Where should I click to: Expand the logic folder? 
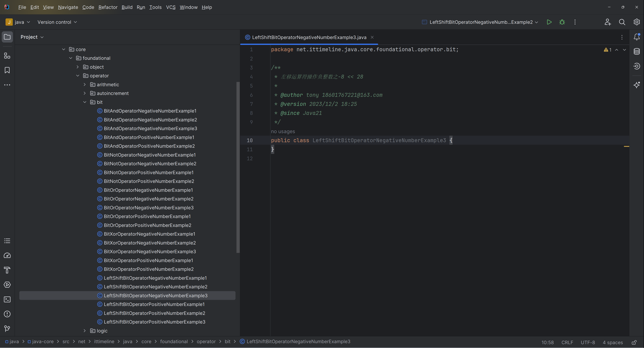[x=84, y=331]
